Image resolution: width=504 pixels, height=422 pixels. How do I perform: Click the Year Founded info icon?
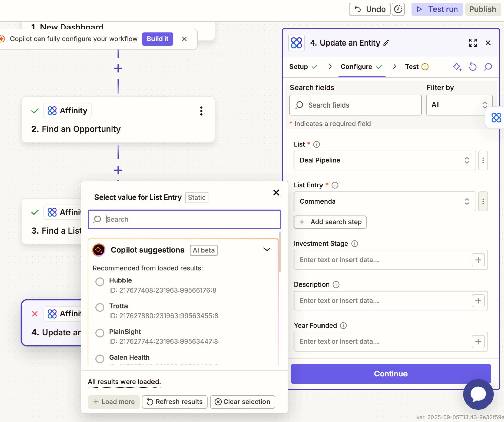(343, 325)
